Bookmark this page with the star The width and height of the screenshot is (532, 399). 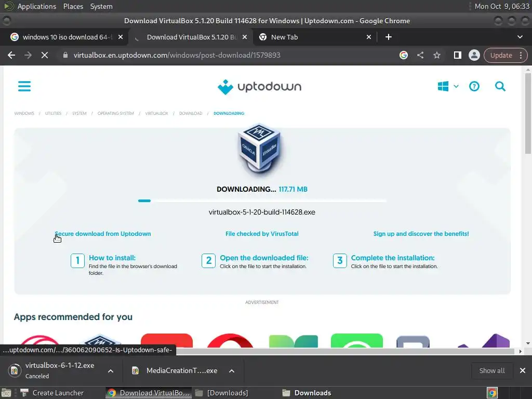[436, 55]
